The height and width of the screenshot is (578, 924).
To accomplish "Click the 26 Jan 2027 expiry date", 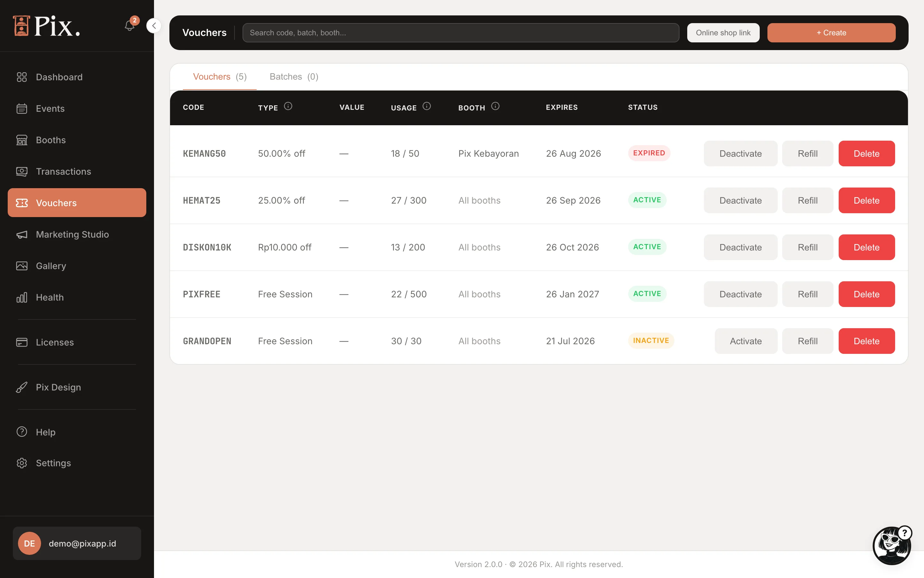I will (572, 294).
